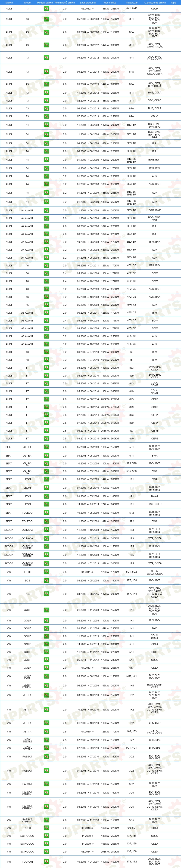Click the Opis column header
The image size is (181, 868).
(174, 2)
